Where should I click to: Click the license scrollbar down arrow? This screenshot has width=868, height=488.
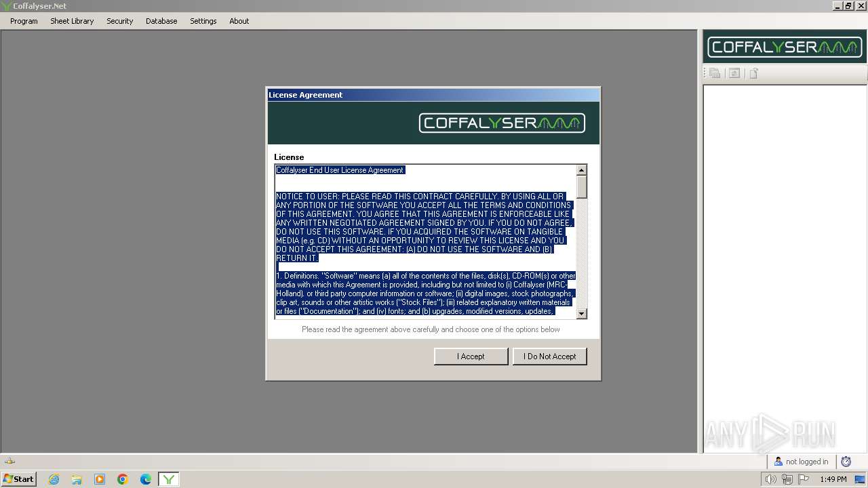click(581, 313)
